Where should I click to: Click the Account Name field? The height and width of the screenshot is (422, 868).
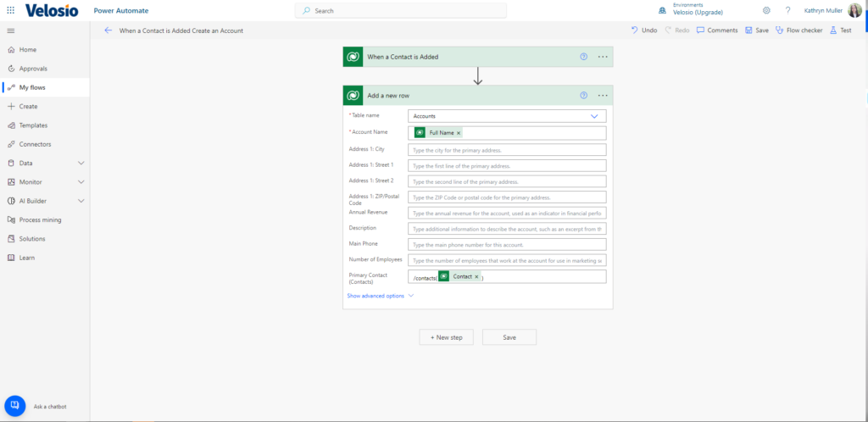pos(507,133)
